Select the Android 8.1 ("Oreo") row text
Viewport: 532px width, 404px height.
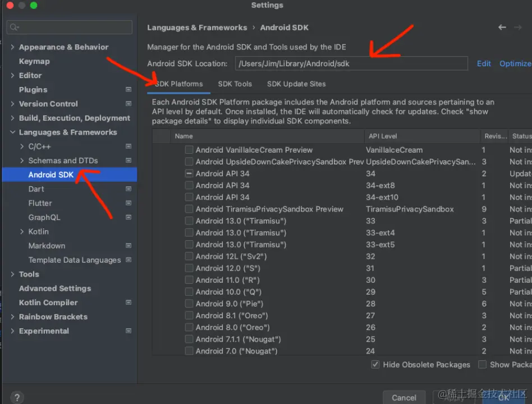tap(232, 315)
